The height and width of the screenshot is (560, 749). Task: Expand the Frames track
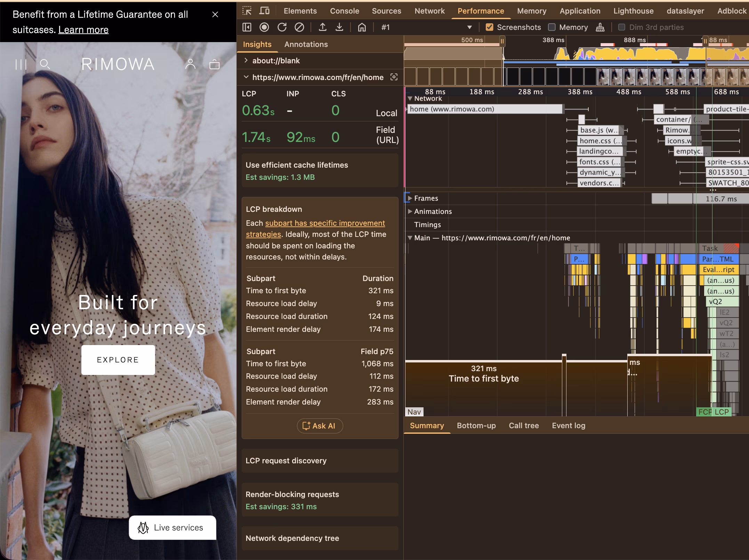(x=410, y=198)
